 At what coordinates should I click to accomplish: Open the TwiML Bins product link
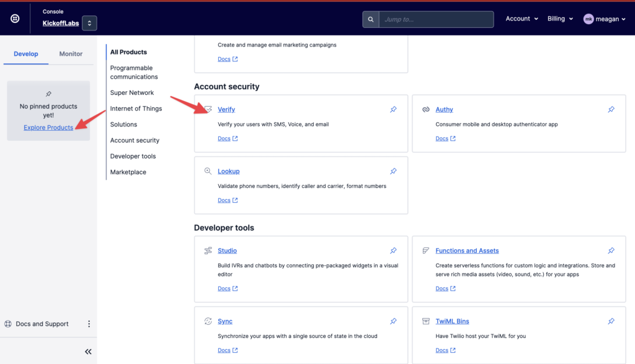click(x=452, y=321)
